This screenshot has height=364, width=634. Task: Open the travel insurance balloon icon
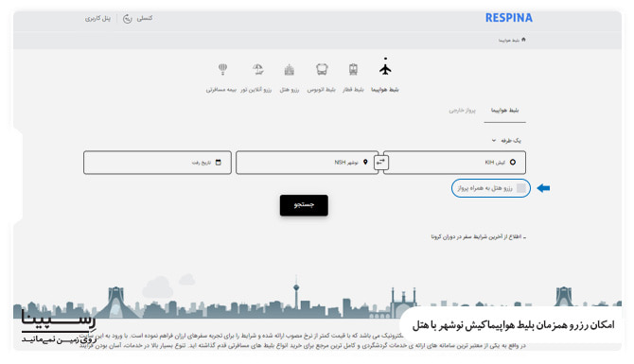click(222, 69)
